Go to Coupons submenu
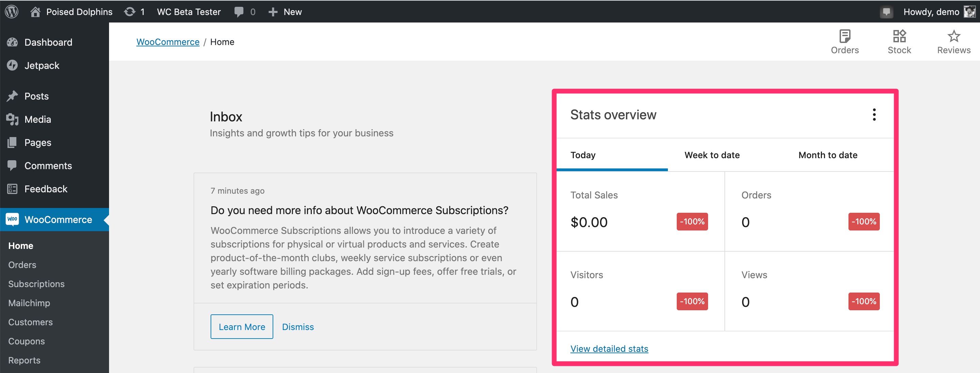 coord(26,341)
